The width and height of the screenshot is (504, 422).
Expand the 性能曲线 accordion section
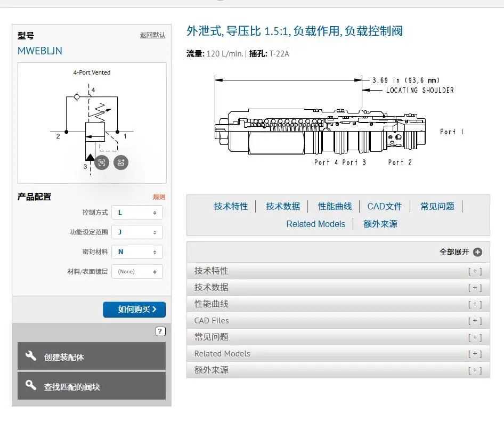pos(338,304)
